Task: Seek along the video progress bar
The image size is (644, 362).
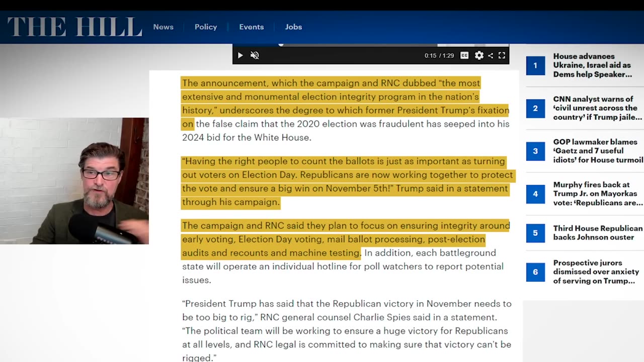Action: pyautogui.click(x=371, y=45)
